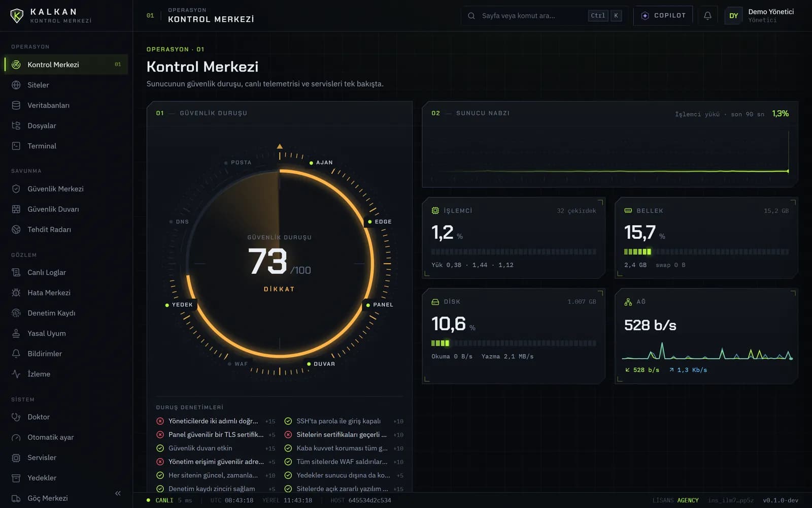Click the CANLI status indicator
812x508 pixels.
tap(159, 500)
